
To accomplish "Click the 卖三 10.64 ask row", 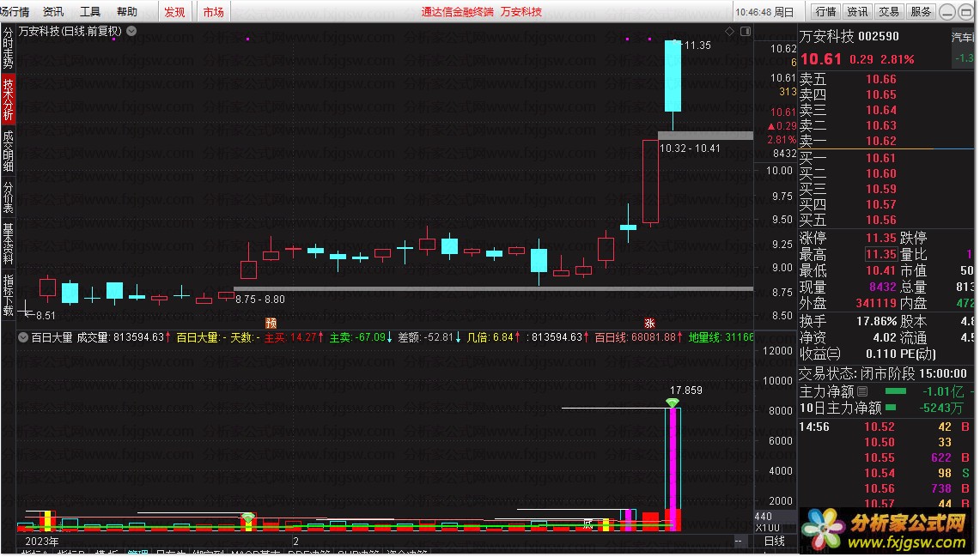I will point(886,110).
